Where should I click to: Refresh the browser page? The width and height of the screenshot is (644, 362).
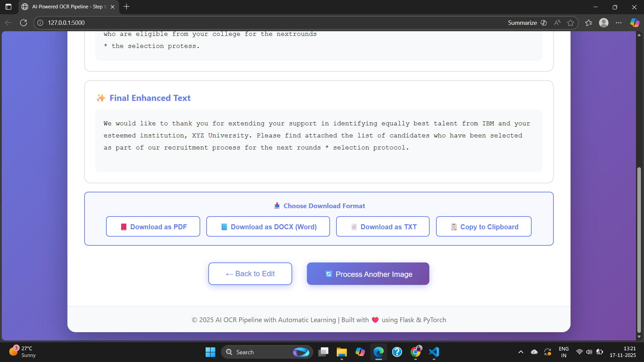tap(23, 23)
